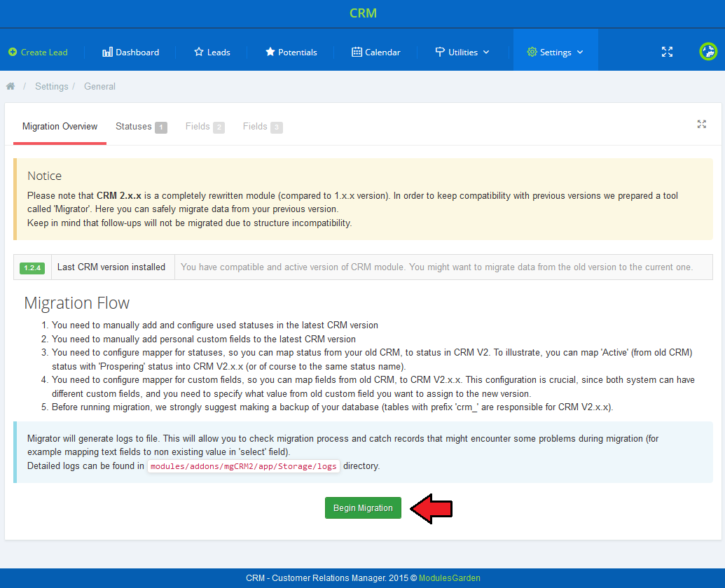Click the Create Lead link
Viewport: 725px width, 588px height.
[x=38, y=52]
